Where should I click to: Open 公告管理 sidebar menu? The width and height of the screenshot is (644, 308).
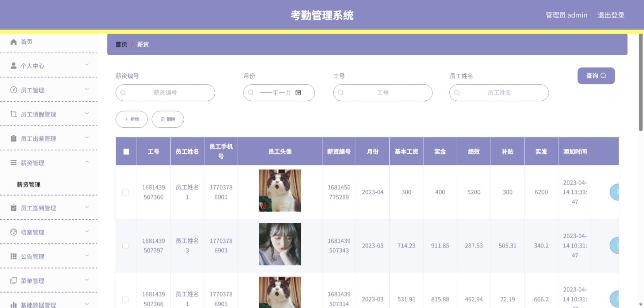pos(49,256)
